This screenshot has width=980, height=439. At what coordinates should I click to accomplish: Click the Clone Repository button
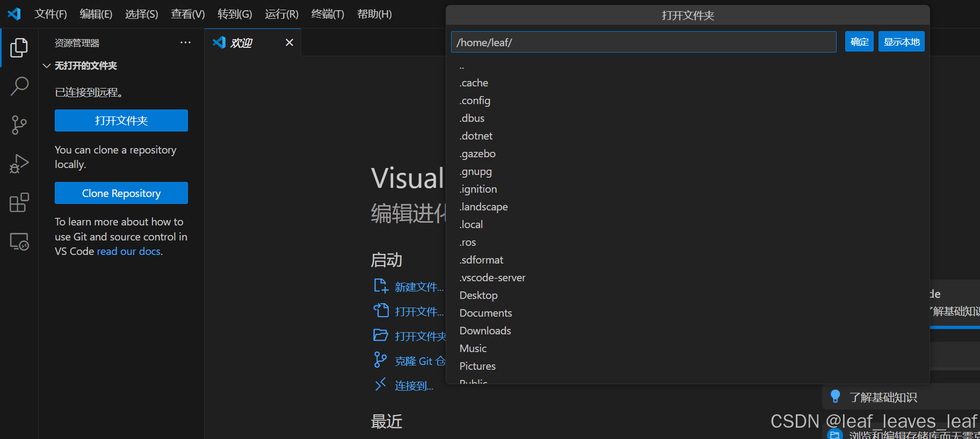pos(121,193)
